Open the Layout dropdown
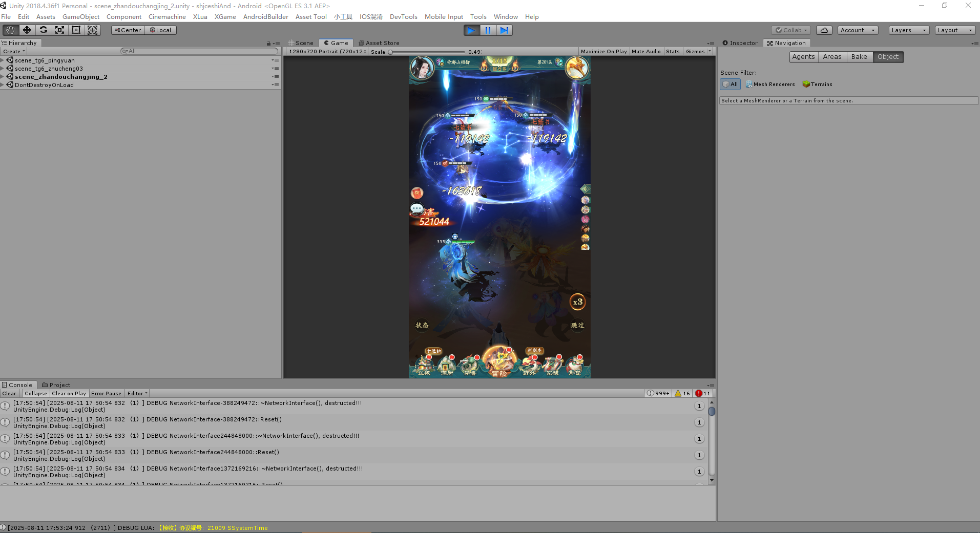The width and height of the screenshot is (980, 533). [954, 30]
